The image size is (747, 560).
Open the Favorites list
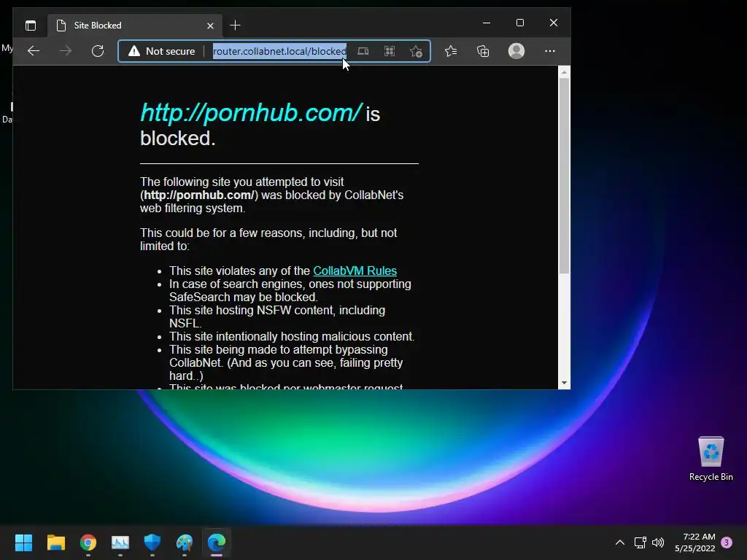[451, 51]
